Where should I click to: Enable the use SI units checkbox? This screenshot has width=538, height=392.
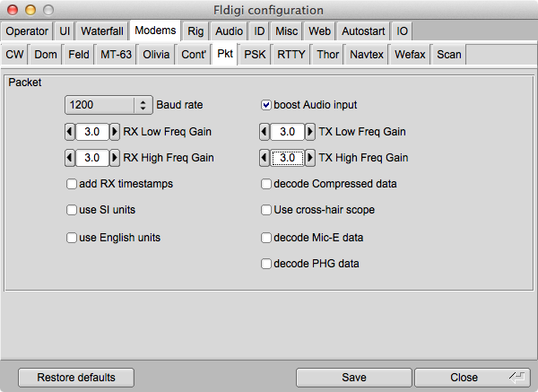(72, 210)
